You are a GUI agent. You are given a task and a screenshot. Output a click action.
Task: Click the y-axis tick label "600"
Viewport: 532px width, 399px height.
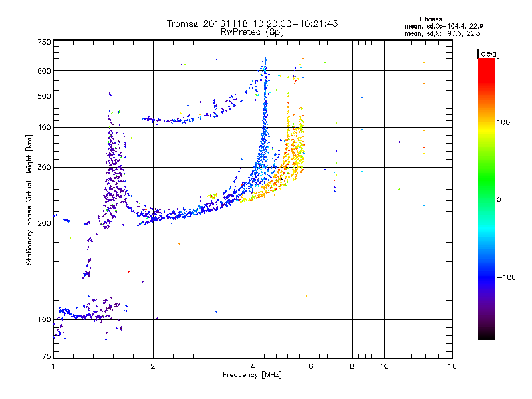pyautogui.click(x=45, y=71)
